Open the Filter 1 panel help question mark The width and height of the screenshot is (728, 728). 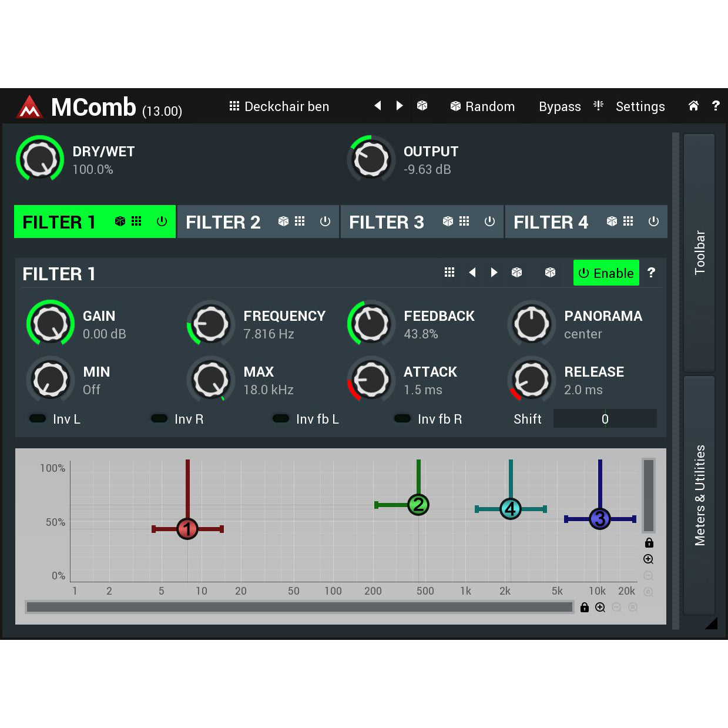coord(651,273)
